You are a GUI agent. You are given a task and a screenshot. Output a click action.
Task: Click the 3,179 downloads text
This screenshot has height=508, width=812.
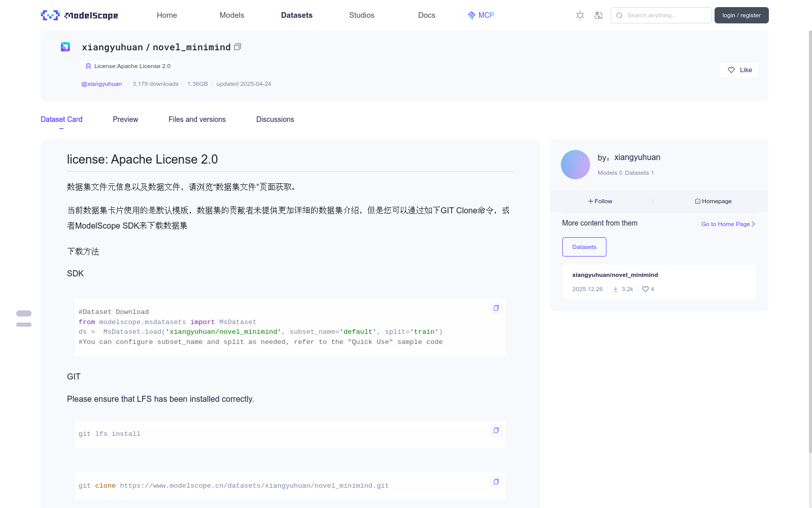tap(155, 84)
